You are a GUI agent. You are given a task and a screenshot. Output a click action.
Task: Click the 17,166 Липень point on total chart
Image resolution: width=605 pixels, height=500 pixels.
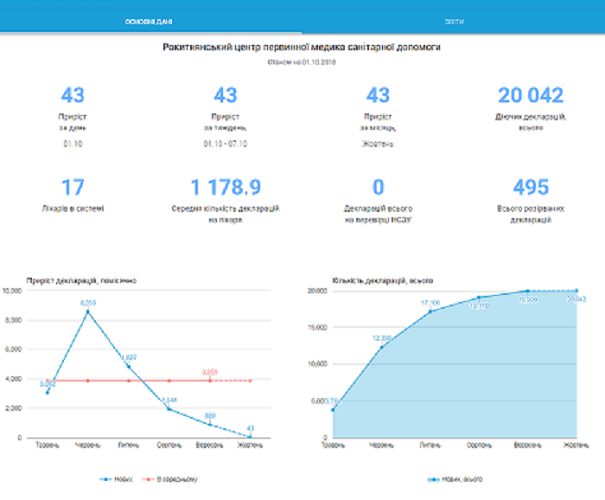430,311
